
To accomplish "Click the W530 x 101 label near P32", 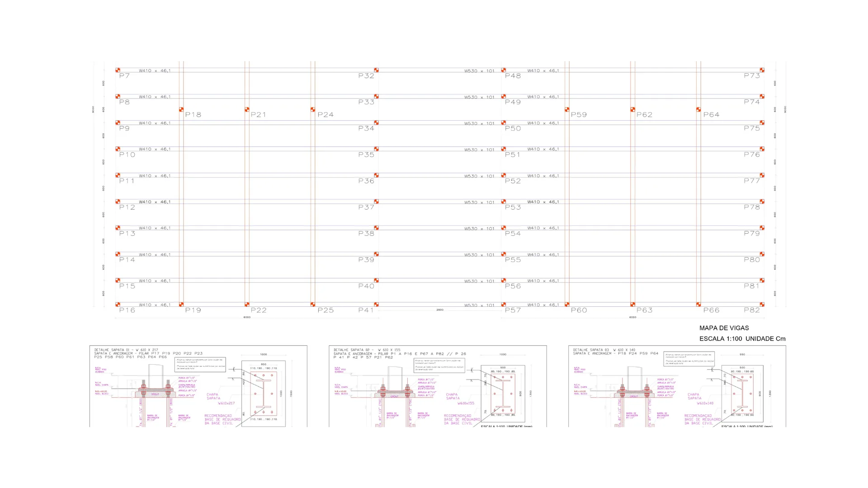I will pos(479,71).
